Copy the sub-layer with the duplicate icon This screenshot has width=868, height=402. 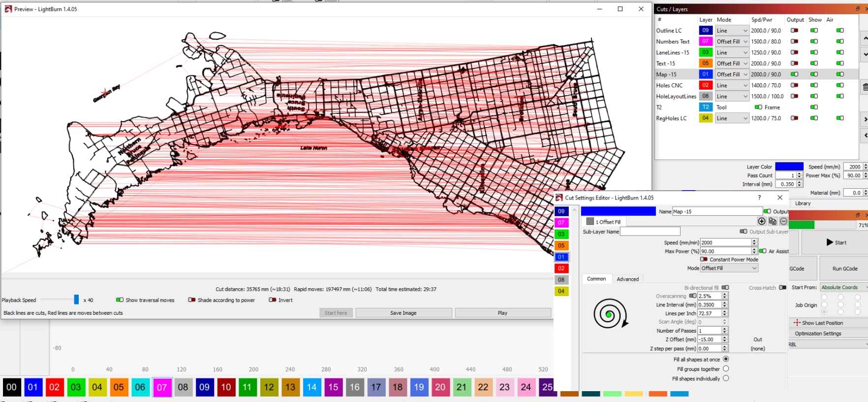coord(773,221)
